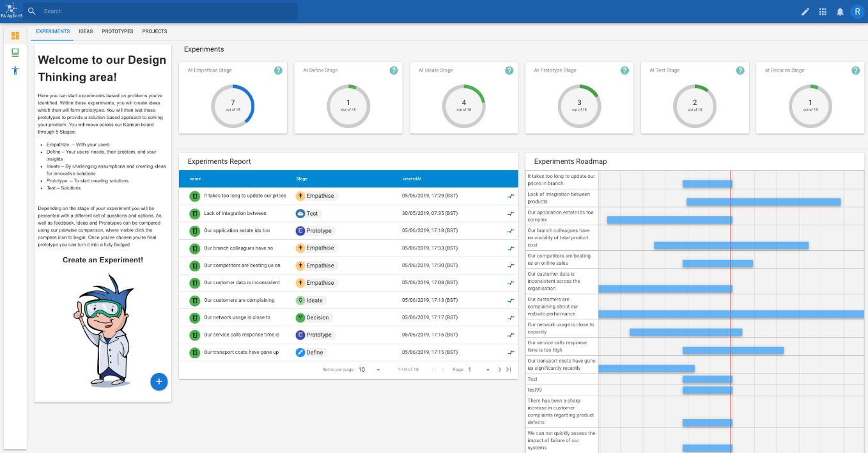Open the Page number dropdown
Viewport: 868px width, 453px height.
tap(479, 370)
